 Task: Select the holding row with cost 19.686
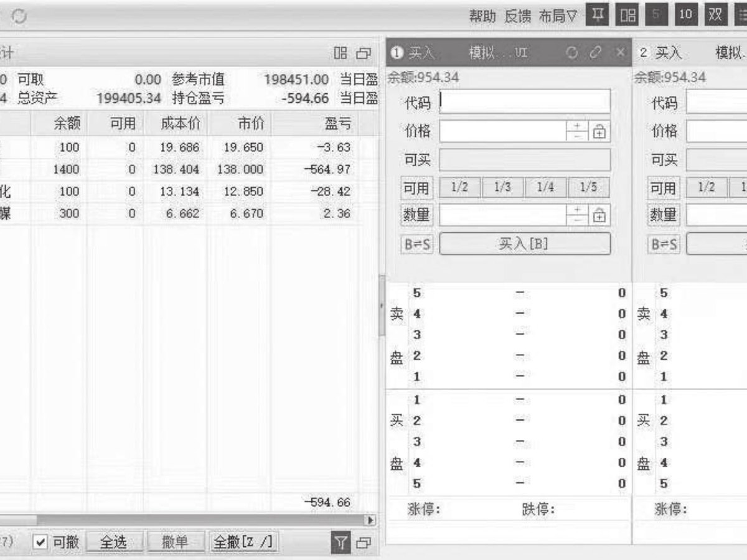tap(188, 147)
